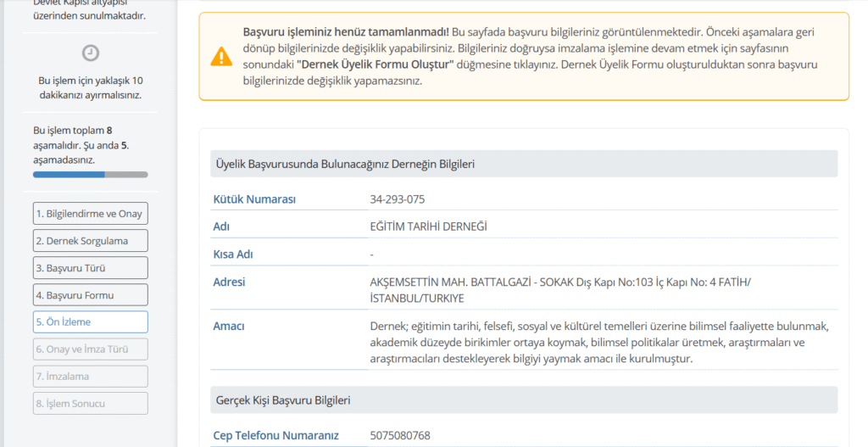This screenshot has width=868, height=447.
Task: Click the phone number 5075080768
Action: click(x=400, y=436)
